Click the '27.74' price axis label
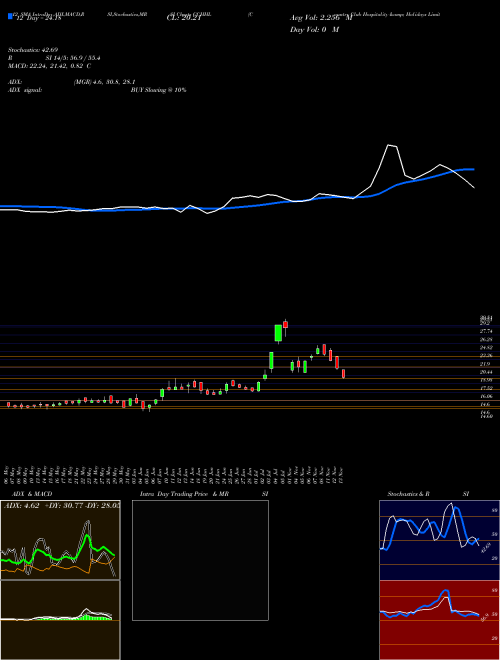 click(486, 332)
